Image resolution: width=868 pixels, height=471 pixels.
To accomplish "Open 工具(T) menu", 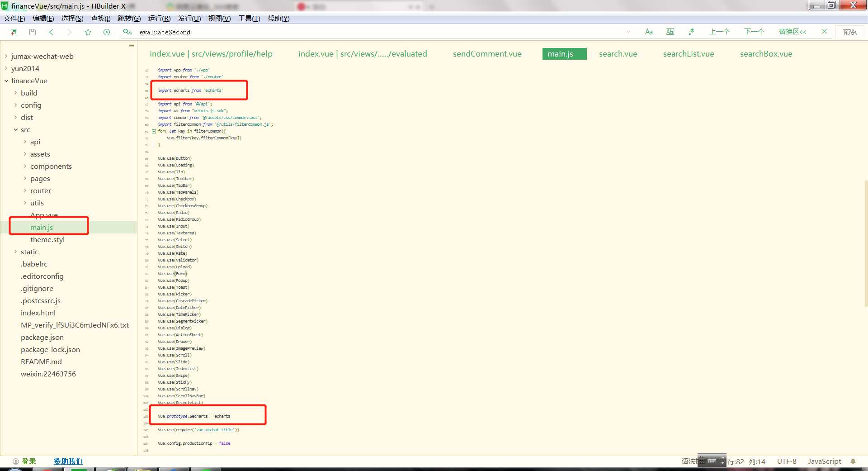I will tap(249, 19).
